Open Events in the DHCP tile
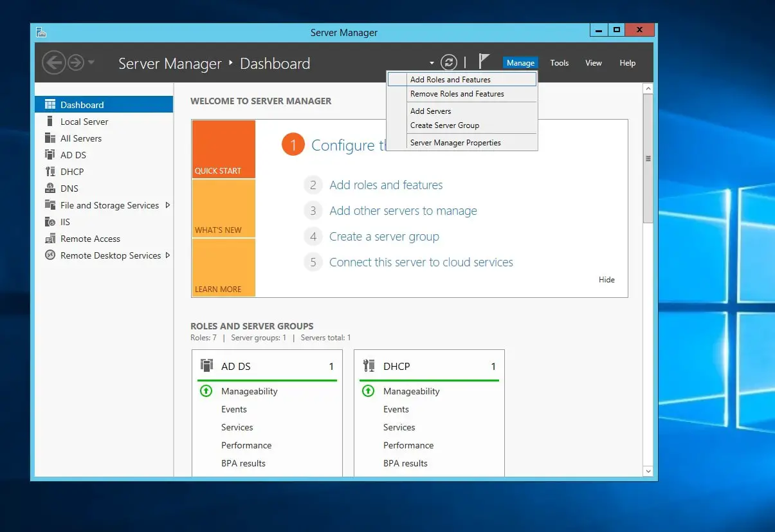Image resolution: width=775 pixels, height=532 pixels. (396, 409)
